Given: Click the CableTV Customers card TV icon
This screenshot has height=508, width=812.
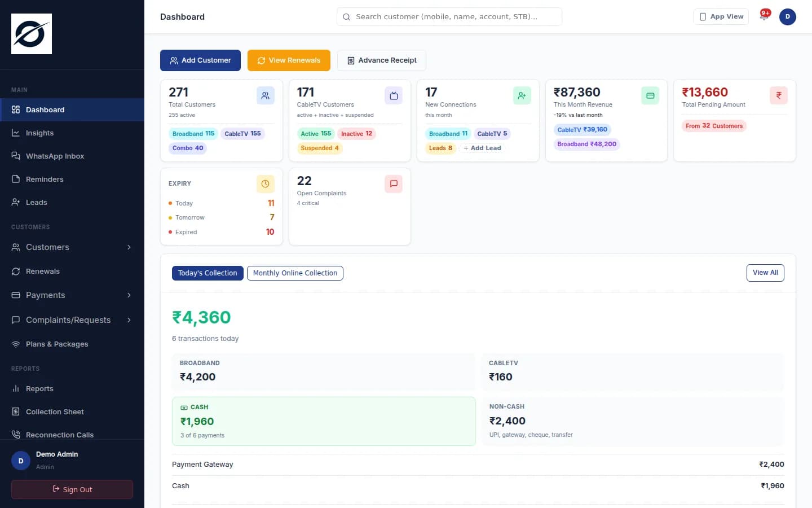Looking at the screenshot, I should coord(394,95).
